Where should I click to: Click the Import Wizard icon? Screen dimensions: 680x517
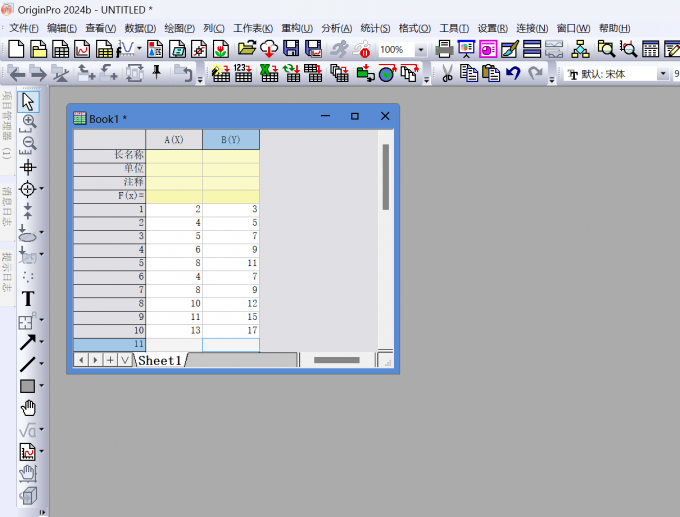tap(221, 73)
